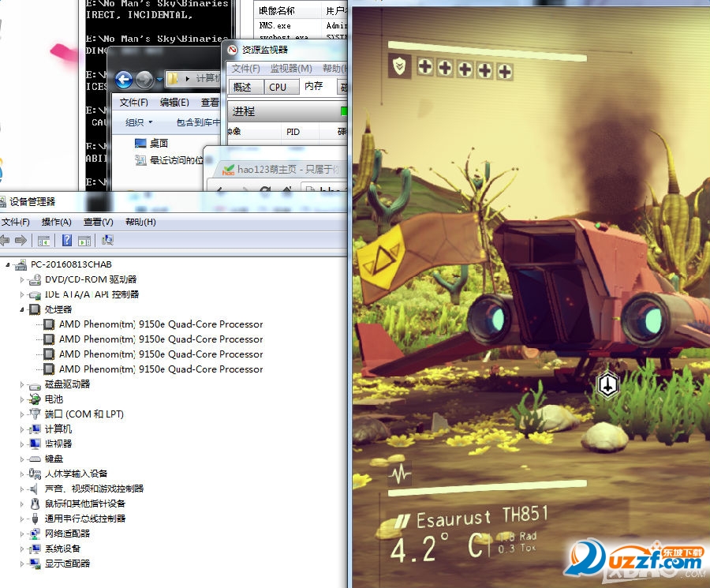The width and height of the screenshot is (710, 588).
Task: Open the Help icon in Device Manager toolbar
Action: 66,240
